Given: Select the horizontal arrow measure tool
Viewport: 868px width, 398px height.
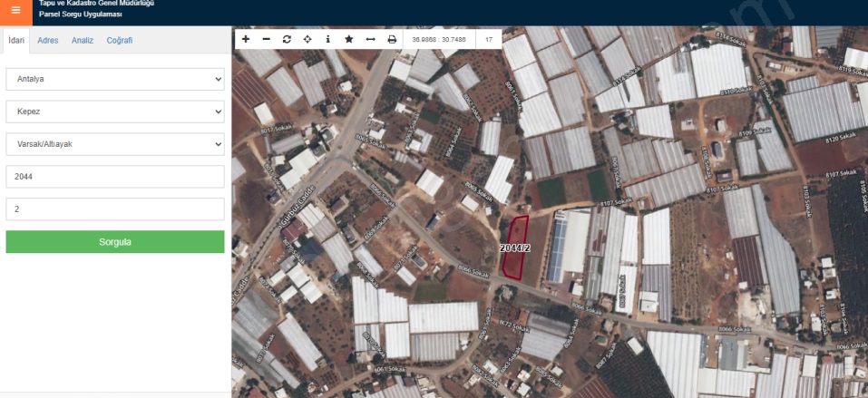Looking at the screenshot, I should tap(370, 40).
